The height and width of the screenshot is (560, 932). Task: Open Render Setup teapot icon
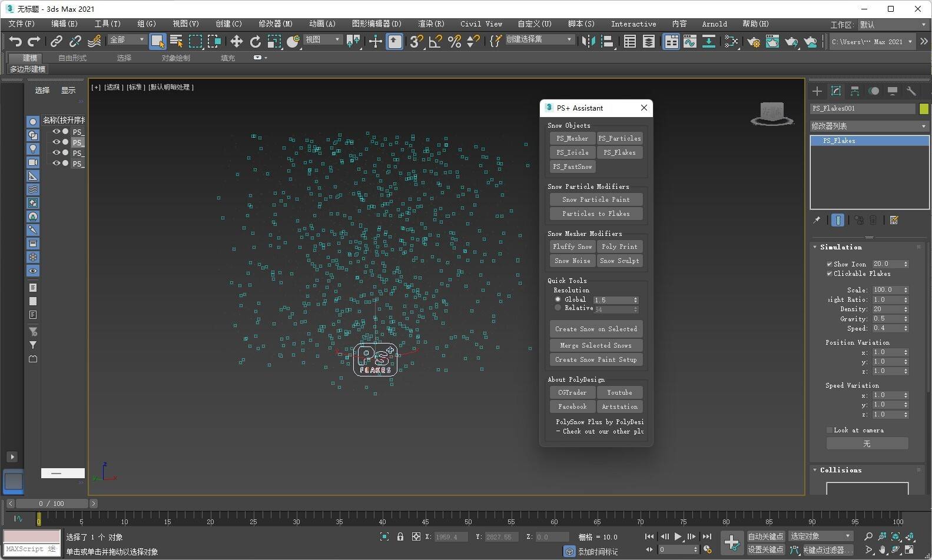[753, 41]
